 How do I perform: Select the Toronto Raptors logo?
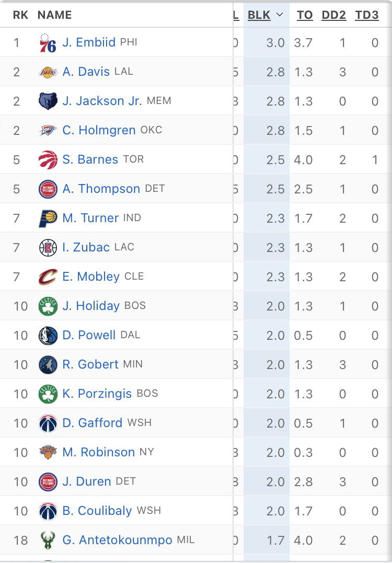point(48,160)
